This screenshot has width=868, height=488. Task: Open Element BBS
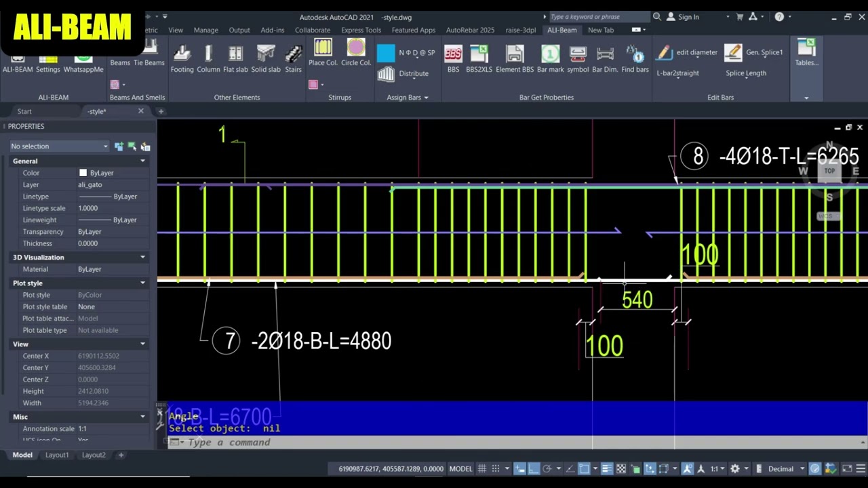coord(515,58)
